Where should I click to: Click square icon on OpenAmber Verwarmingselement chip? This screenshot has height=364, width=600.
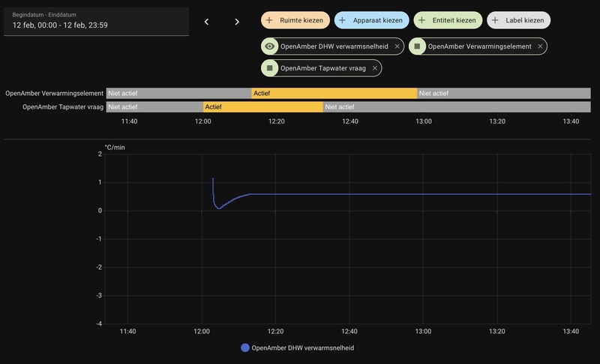(x=417, y=46)
